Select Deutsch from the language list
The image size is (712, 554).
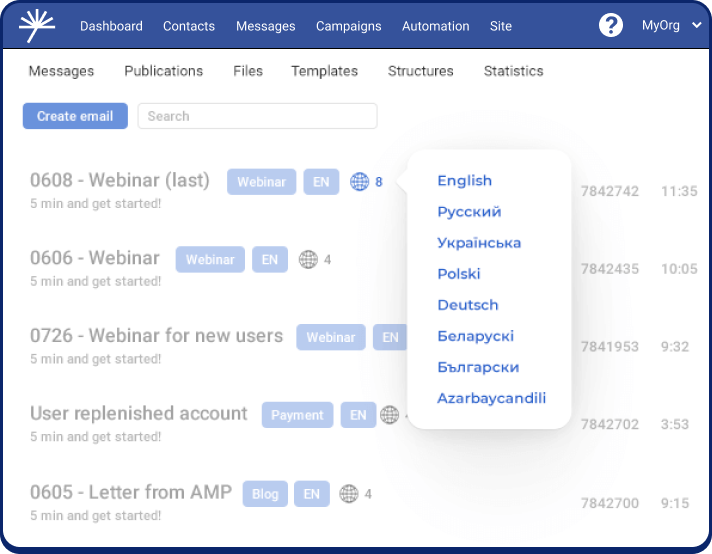tap(467, 305)
